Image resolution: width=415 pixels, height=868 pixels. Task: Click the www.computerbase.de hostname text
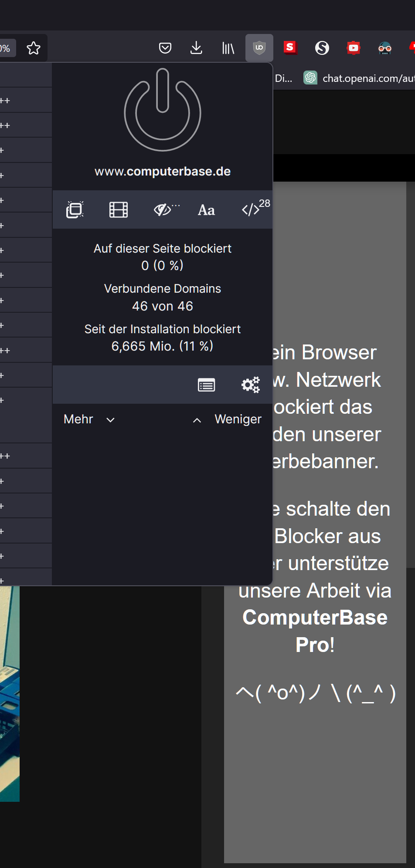pyautogui.click(x=163, y=172)
